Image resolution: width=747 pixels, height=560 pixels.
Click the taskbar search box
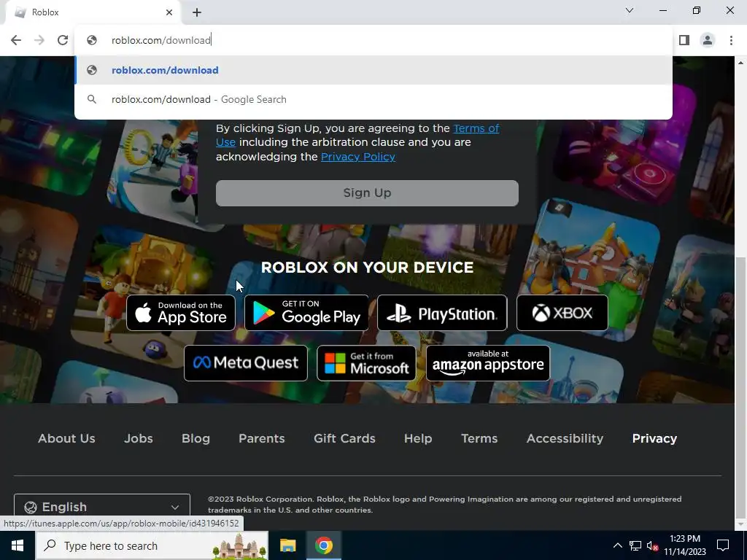coord(152,545)
